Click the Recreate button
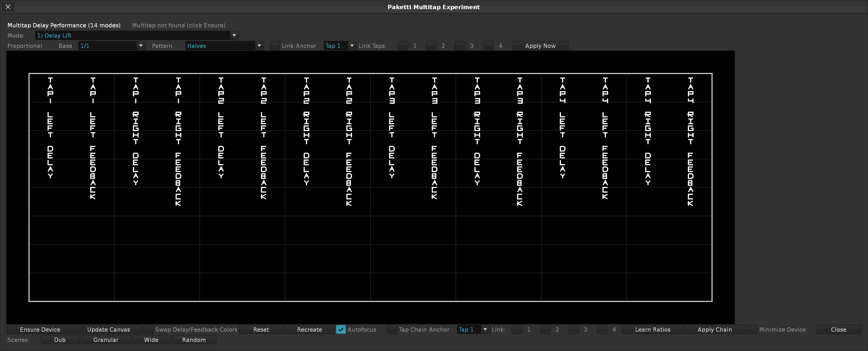This screenshot has width=868, height=351. (x=309, y=329)
